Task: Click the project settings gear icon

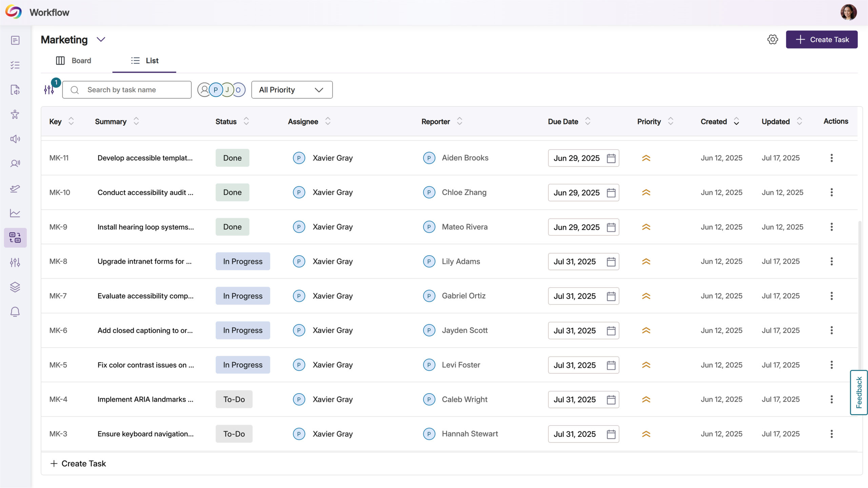Action: pos(772,40)
